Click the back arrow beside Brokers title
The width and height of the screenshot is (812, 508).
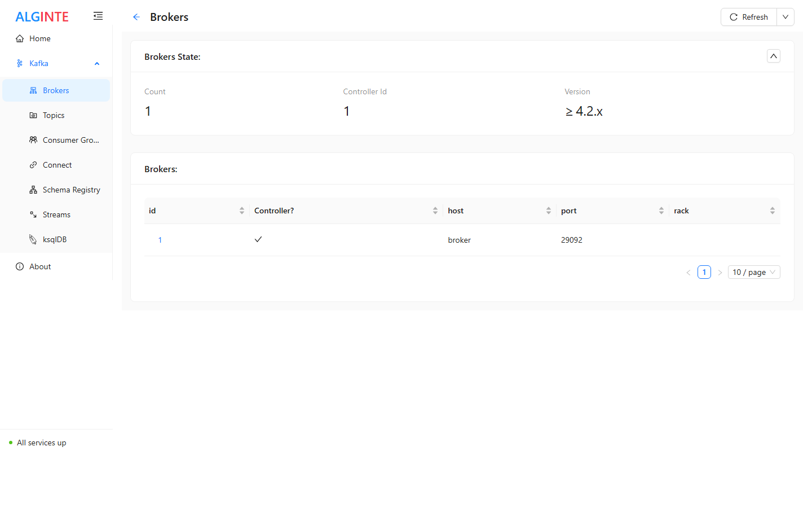click(x=136, y=17)
